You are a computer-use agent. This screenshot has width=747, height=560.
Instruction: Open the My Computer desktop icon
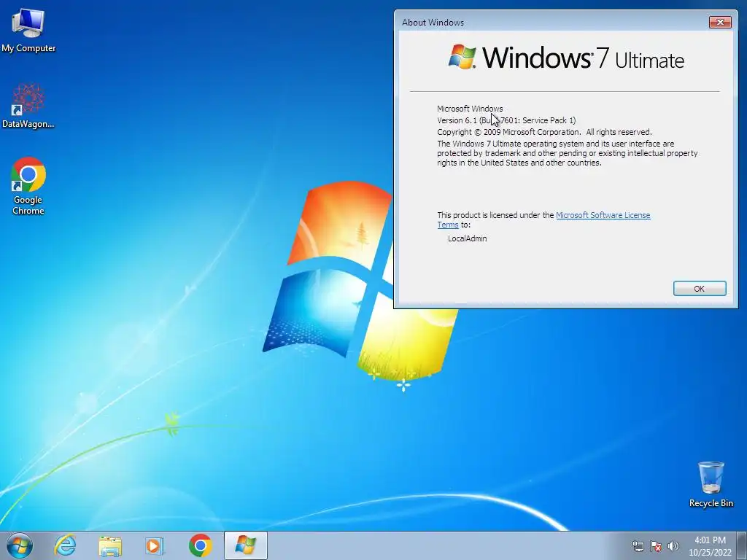(x=28, y=29)
